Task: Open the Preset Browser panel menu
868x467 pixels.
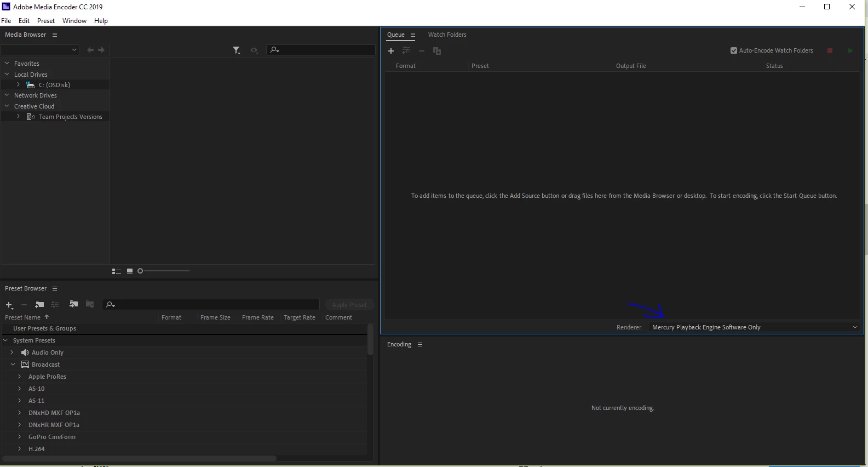Action: (x=55, y=288)
